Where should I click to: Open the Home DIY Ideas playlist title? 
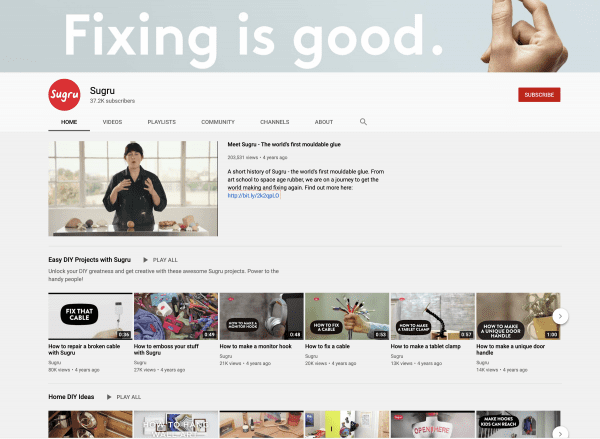(71, 397)
